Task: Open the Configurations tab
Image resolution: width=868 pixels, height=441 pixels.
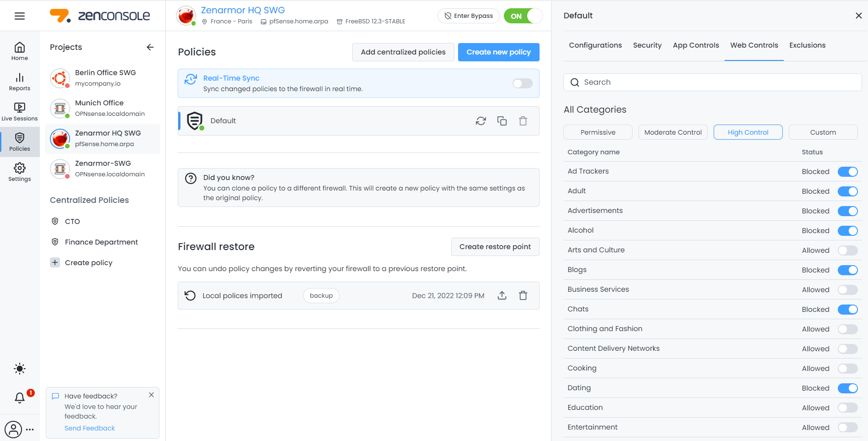Action: coord(595,45)
